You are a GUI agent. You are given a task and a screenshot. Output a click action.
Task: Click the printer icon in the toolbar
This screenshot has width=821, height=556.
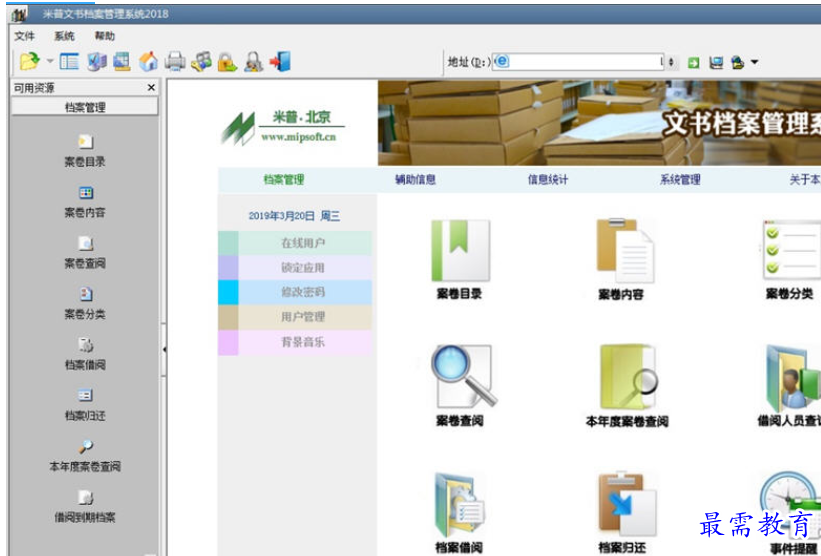175,62
